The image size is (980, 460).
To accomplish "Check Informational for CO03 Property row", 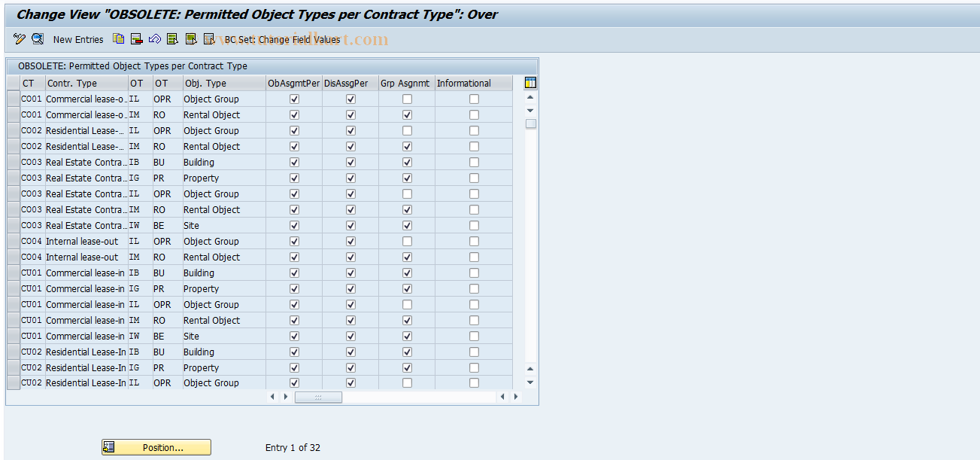I will (474, 178).
